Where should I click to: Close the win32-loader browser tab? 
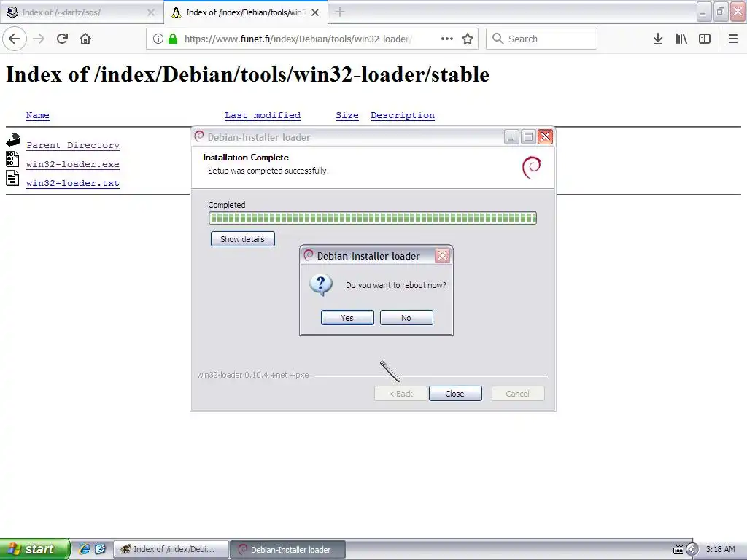pyautogui.click(x=315, y=12)
